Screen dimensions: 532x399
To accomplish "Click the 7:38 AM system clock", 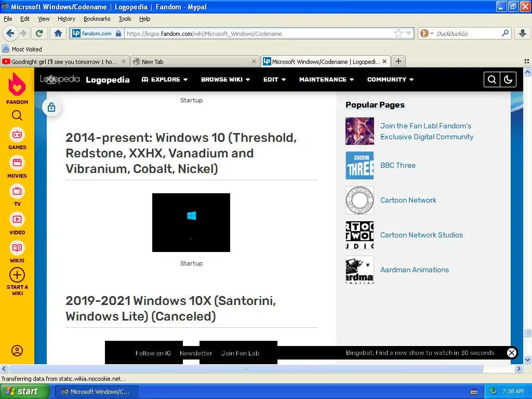I will coord(513,392).
